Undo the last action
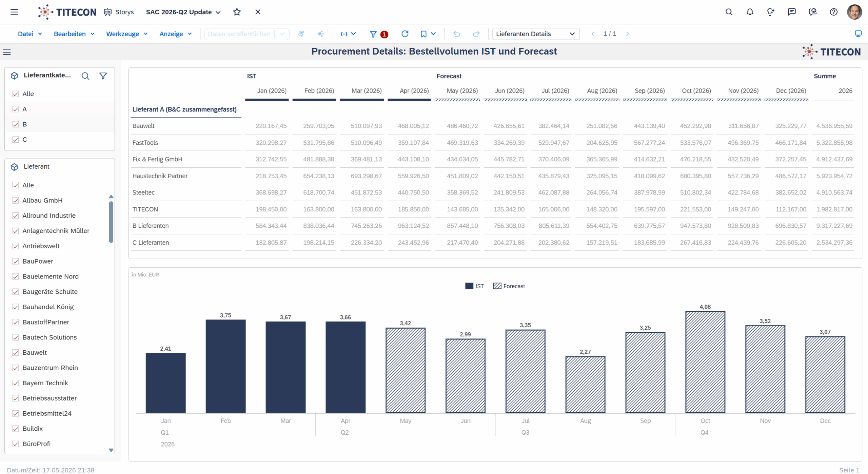Viewport: 868px width, 474px height. (457, 34)
